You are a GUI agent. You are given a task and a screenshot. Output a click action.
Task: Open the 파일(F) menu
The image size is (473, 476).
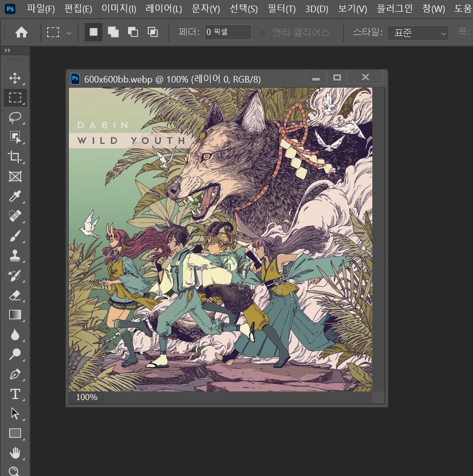pyautogui.click(x=40, y=9)
